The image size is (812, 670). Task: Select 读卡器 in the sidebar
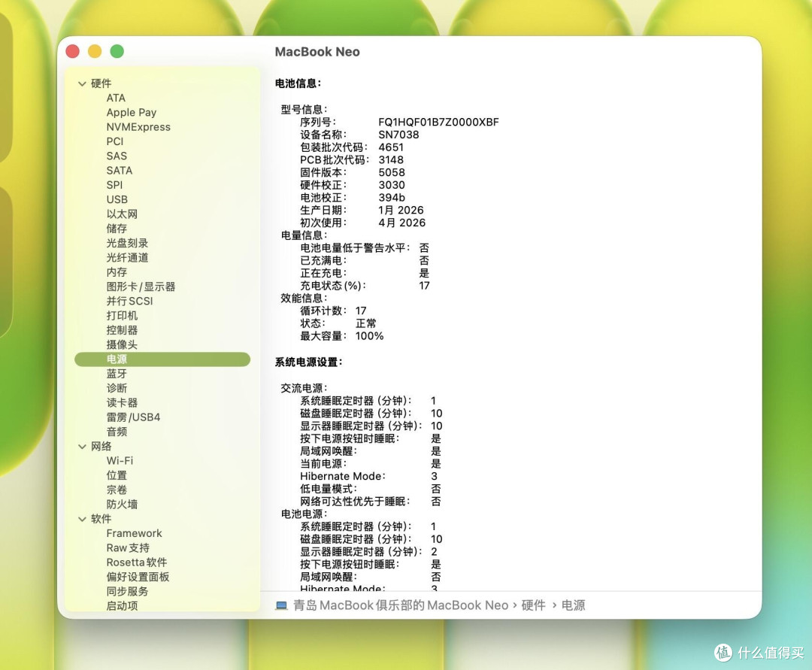click(122, 402)
